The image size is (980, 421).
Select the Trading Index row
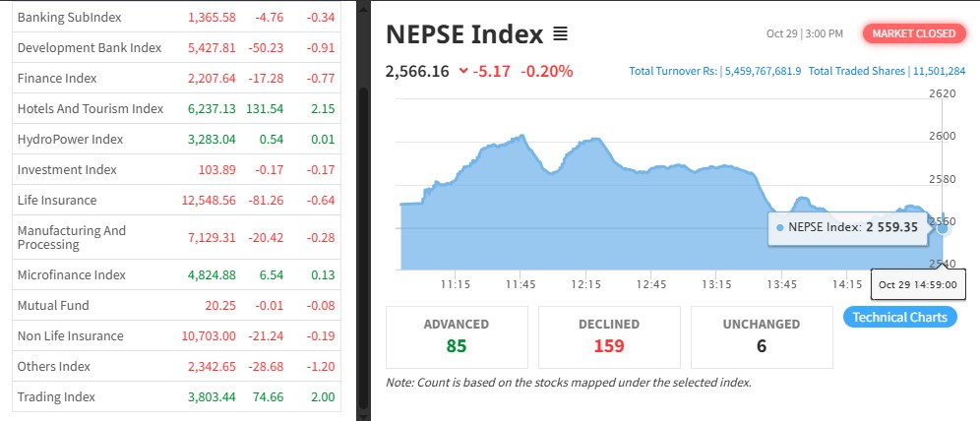[56, 396]
